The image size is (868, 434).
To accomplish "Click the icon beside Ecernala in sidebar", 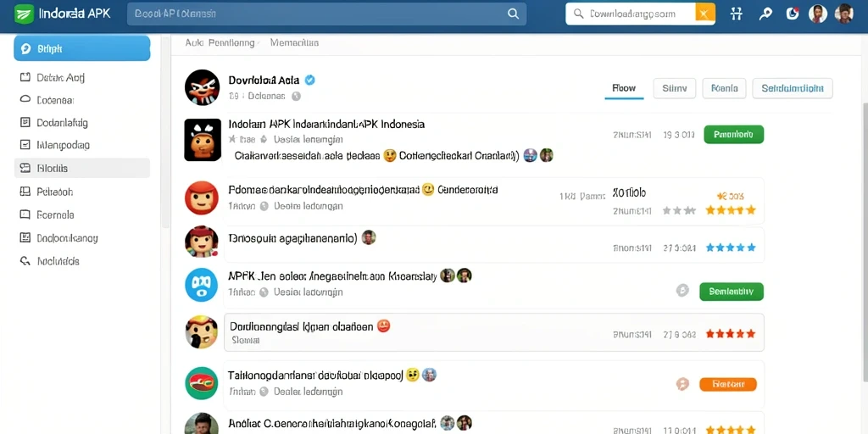I will tap(25, 214).
